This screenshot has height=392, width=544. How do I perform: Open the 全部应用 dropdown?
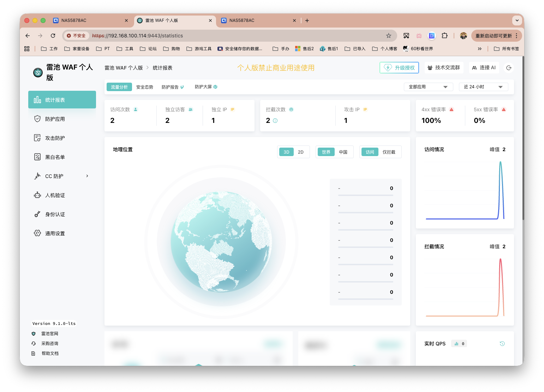point(428,87)
